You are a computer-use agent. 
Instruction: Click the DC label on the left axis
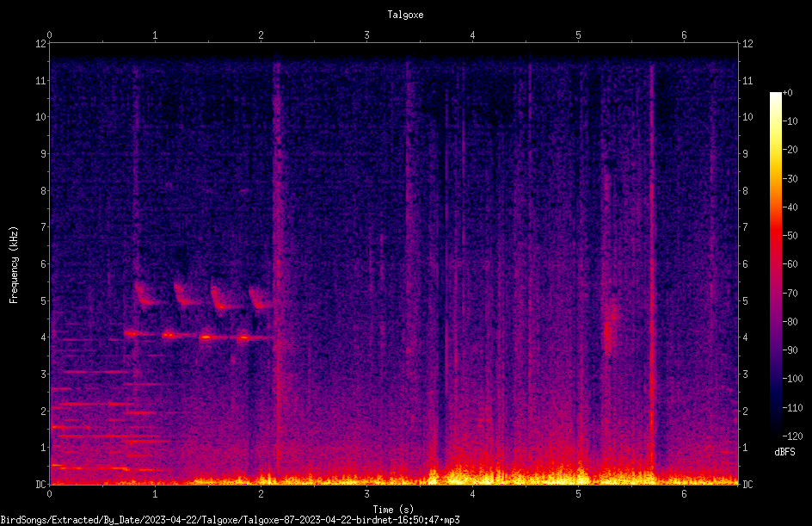41,484
